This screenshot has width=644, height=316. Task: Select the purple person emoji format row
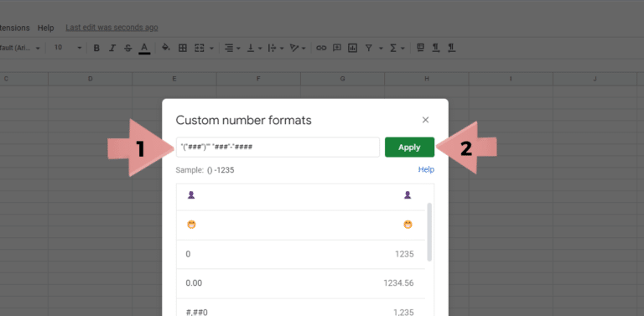tap(301, 196)
